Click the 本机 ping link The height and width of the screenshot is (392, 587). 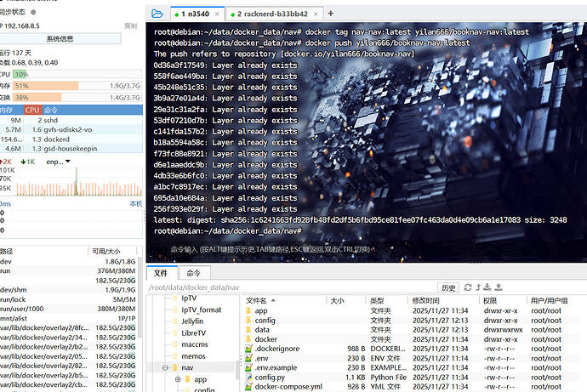[x=135, y=204]
